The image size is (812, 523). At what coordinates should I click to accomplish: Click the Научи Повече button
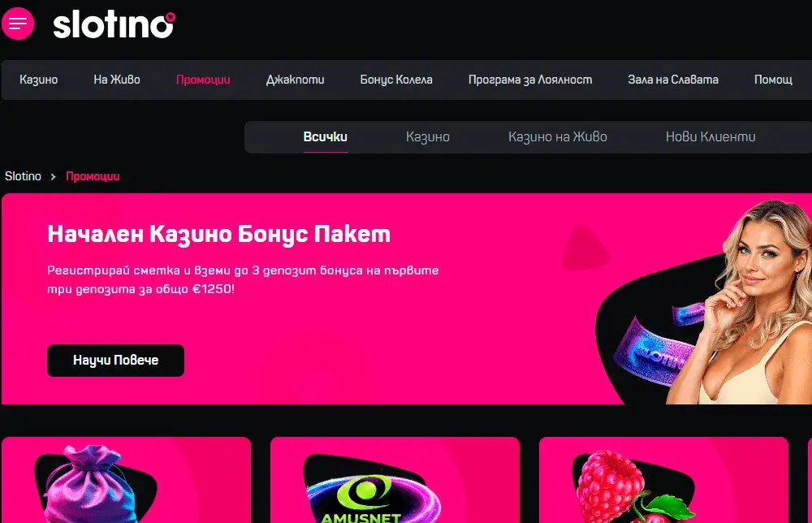(115, 361)
